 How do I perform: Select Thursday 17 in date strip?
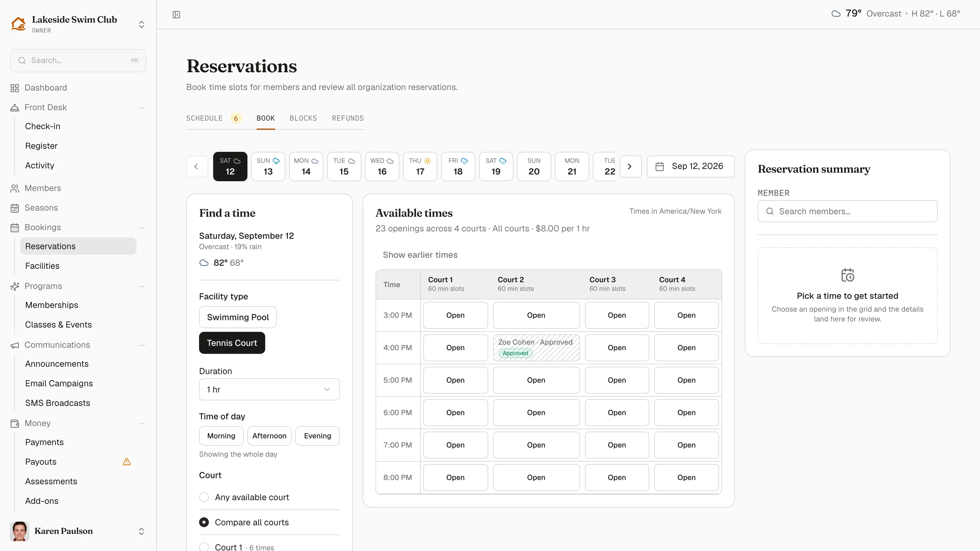[420, 167]
